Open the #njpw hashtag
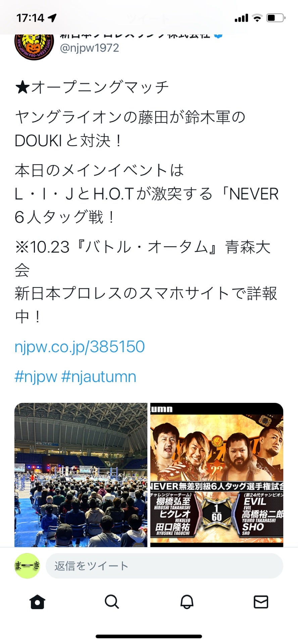 click(36, 377)
